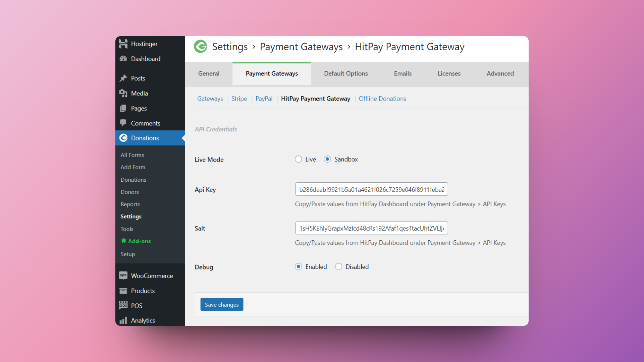Image resolution: width=644 pixels, height=362 pixels.
Task: Click the Products archive box icon
Action: [123, 291]
